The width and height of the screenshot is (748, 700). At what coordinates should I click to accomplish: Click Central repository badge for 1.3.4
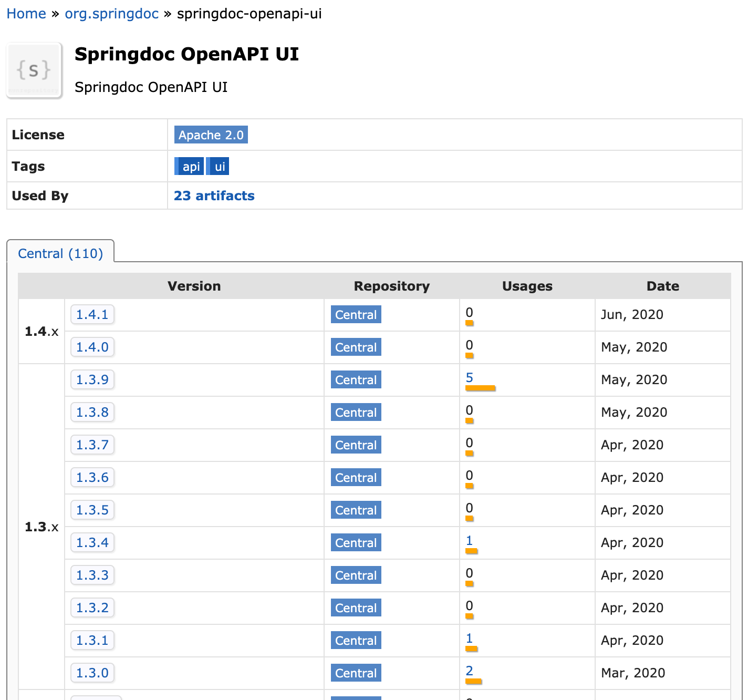coord(356,543)
